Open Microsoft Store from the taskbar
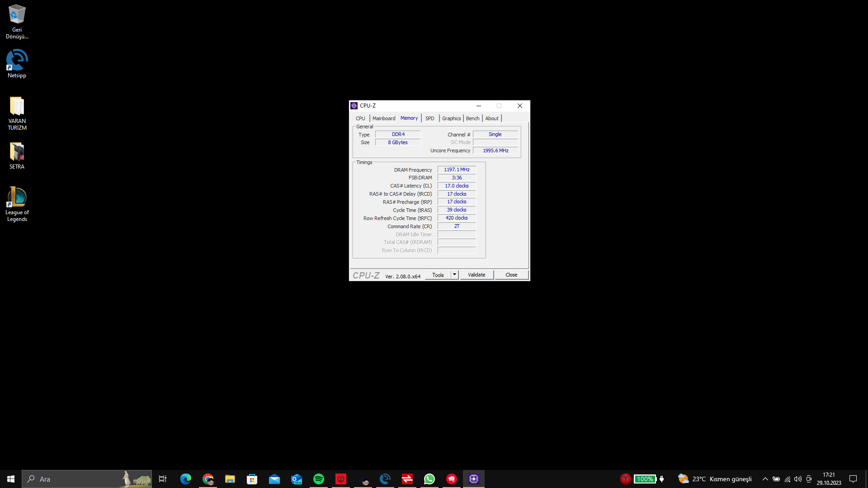868x488 pixels. coord(252,479)
